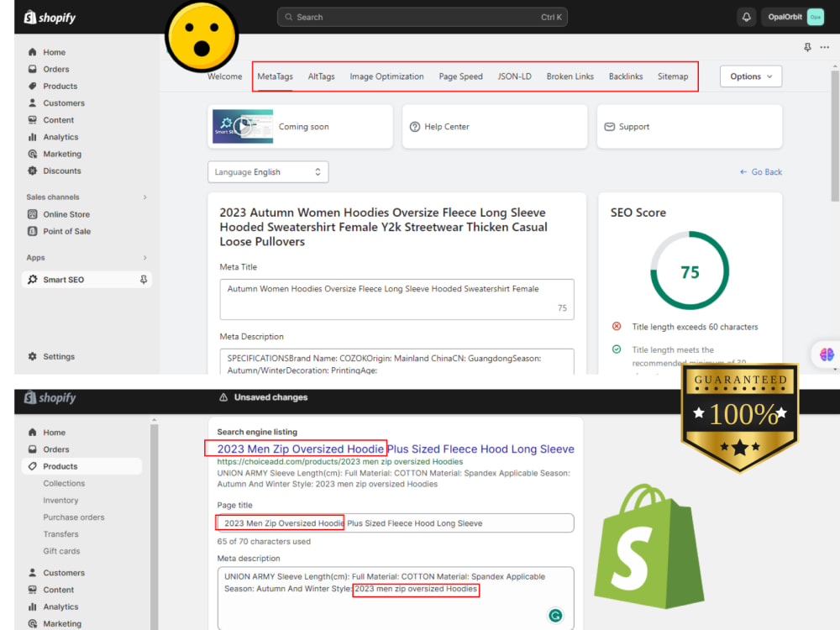840x630 pixels.
Task: Click the right-side vertical scrollbar
Action: pos(835,136)
